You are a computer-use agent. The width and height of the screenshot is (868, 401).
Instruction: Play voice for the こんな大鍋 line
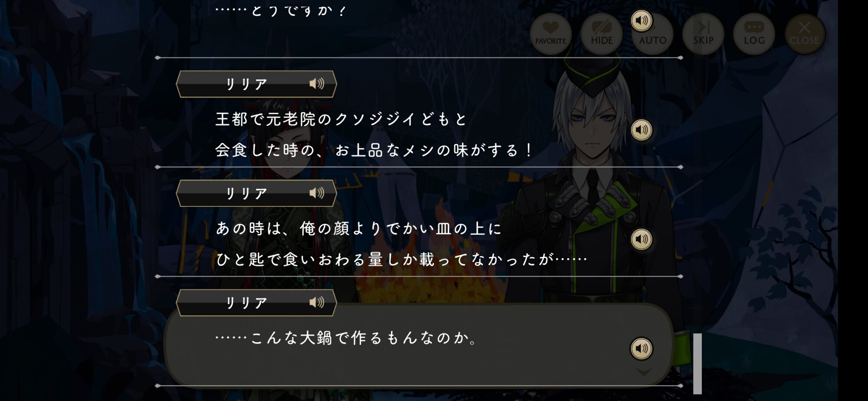(641, 348)
